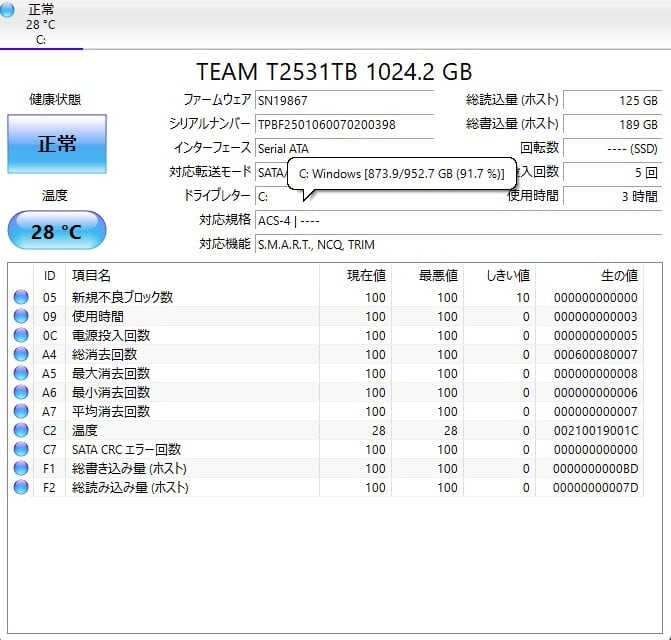
Task: Click the serial number field TPBF2501060070200398
Action: point(344,124)
